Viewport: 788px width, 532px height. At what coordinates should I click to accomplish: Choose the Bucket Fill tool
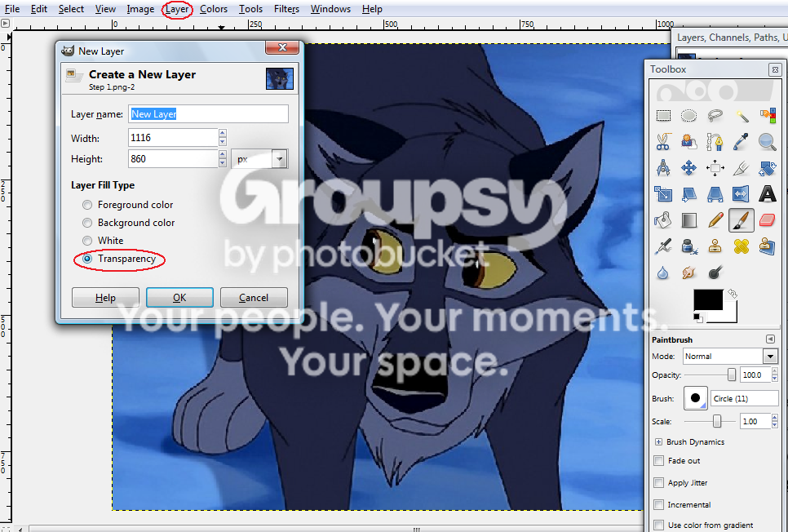663,220
